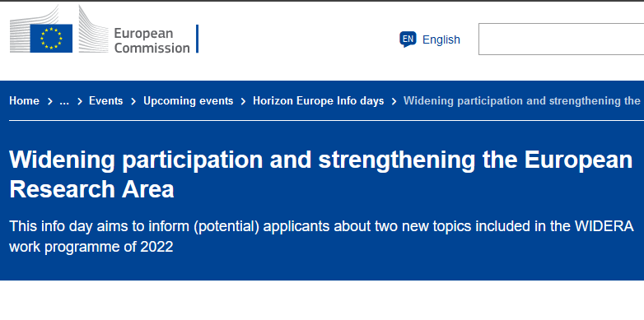
Task: Click the chevron after Events breadcrumb
Action: (133, 101)
